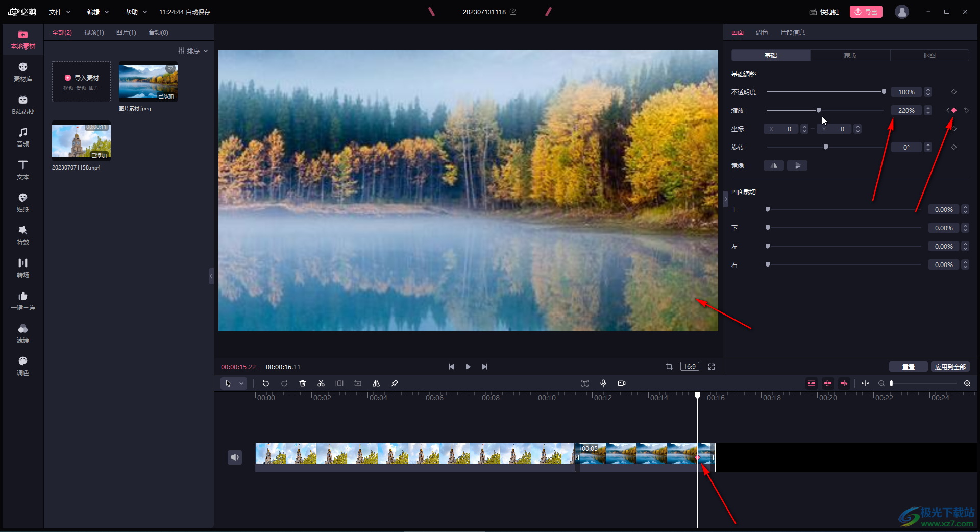Click the pin marker icon in timeline toolbar

pyautogui.click(x=395, y=383)
